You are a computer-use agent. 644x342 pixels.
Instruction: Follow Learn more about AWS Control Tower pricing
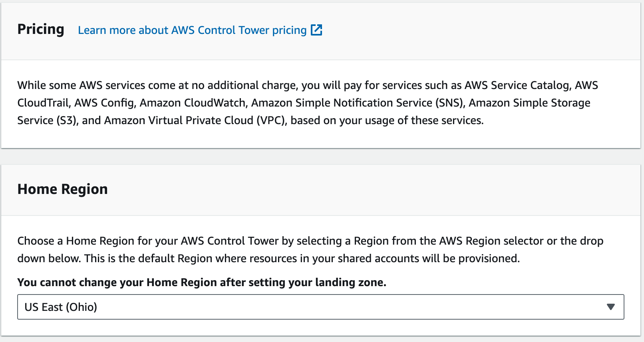point(192,30)
